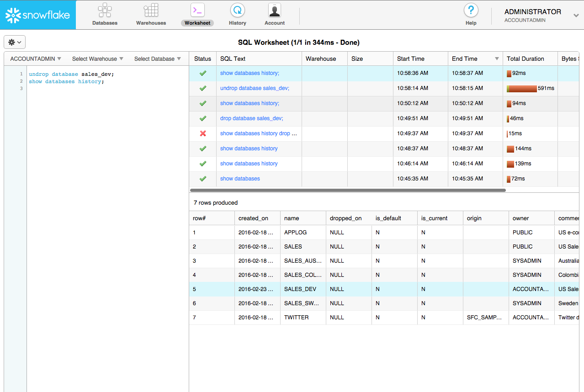Click the status check for the 10:48:37 AM query

(203, 148)
